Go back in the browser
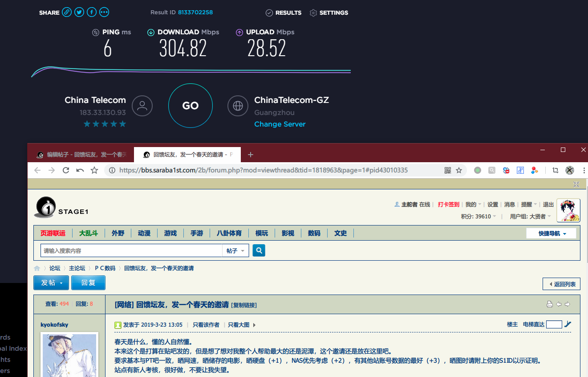588x377 pixels. pos(37,170)
